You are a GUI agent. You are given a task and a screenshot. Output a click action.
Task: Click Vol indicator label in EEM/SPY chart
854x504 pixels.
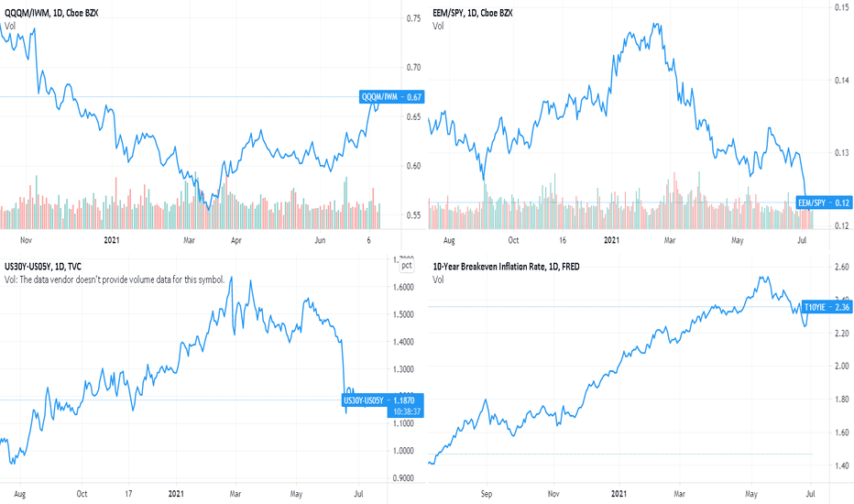pos(438,26)
